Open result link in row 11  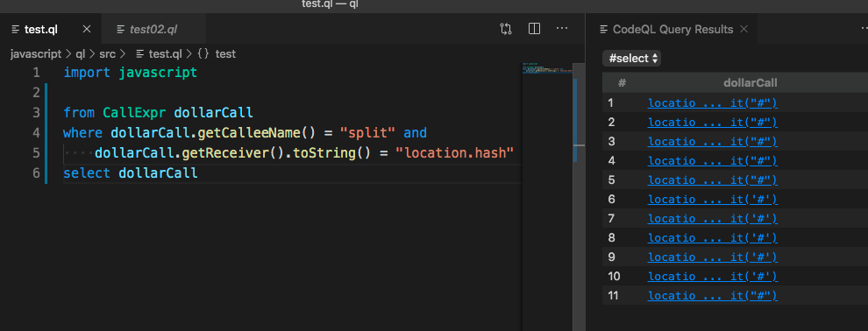(x=713, y=296)
